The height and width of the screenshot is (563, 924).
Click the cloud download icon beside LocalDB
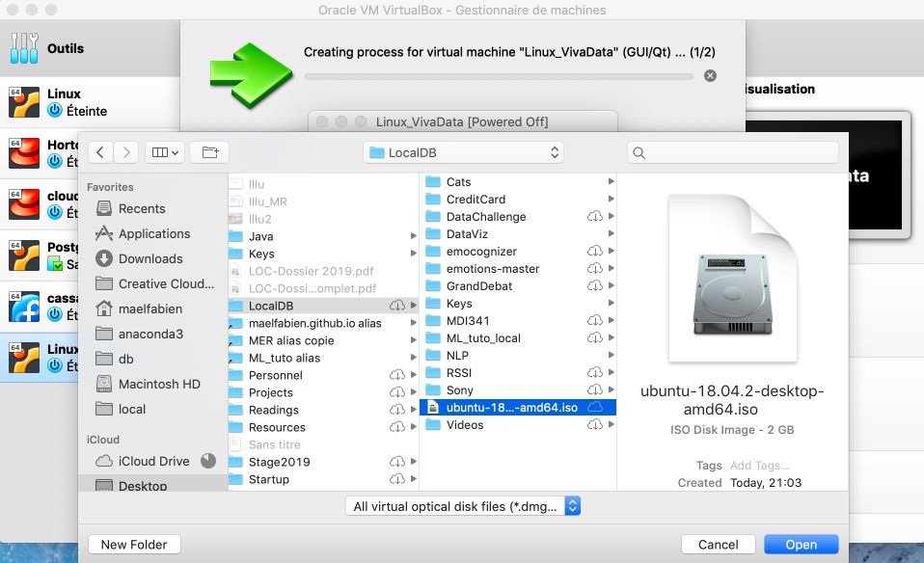click(x=397, y=306)
